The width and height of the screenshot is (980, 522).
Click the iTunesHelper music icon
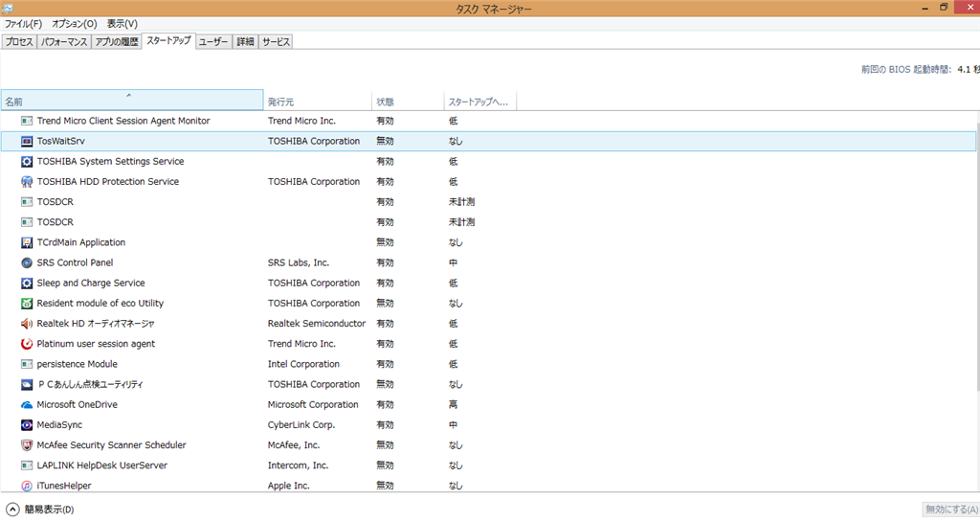[x=26, y=486]
